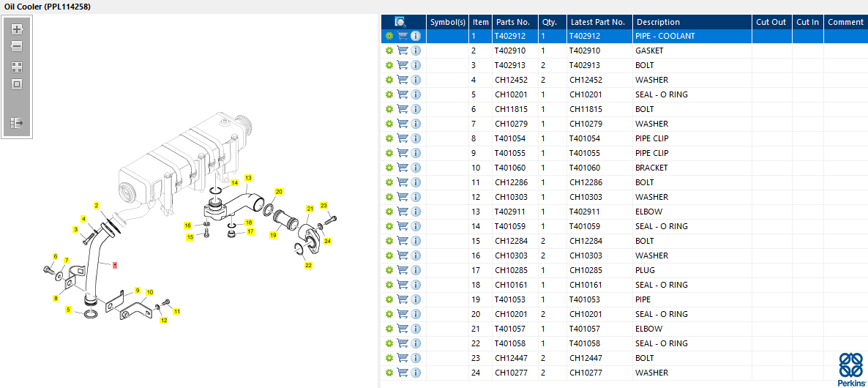This screenshot has height=388, width=868.
Task: Show info for item 12 WASHER CH10303
Action: click(416, 197)
